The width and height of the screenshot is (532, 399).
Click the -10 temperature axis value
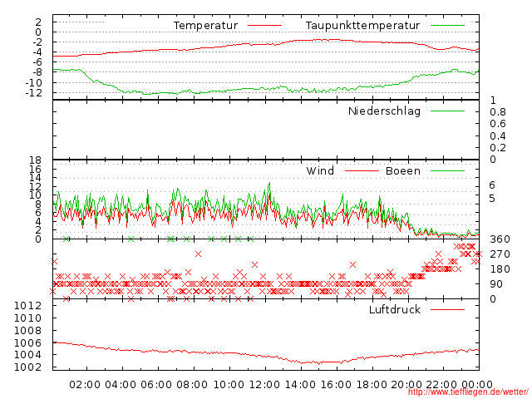click(34, 82)
